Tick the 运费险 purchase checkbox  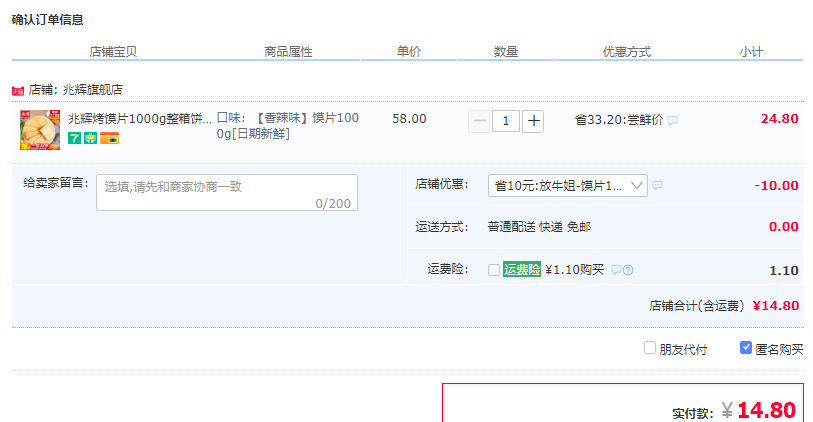[494, 270]
